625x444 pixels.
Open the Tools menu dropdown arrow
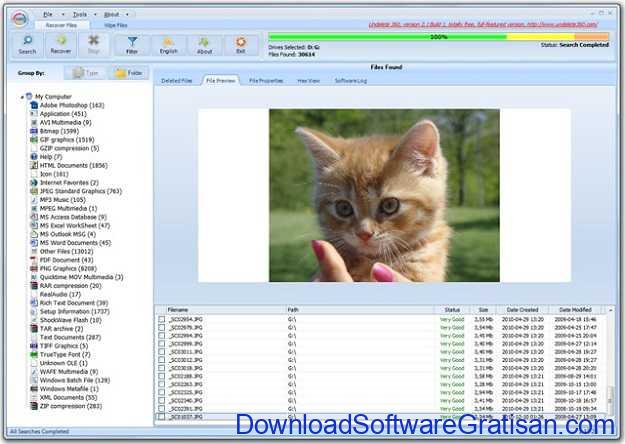95,14
